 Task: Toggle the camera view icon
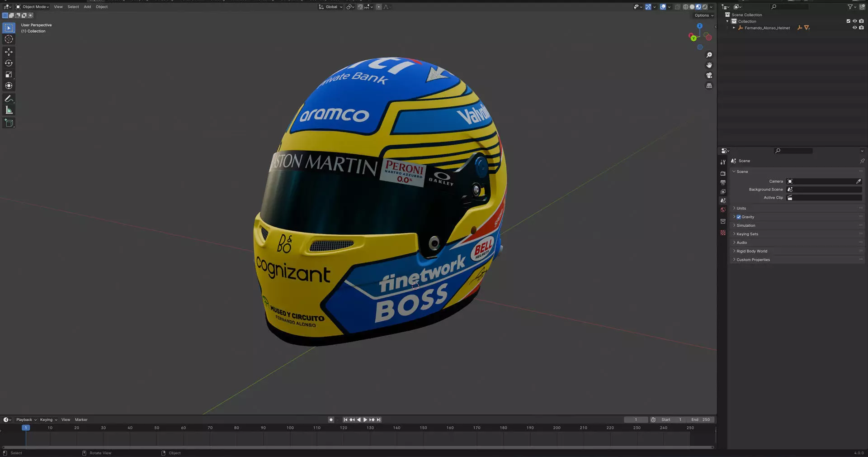pos(709,76)
